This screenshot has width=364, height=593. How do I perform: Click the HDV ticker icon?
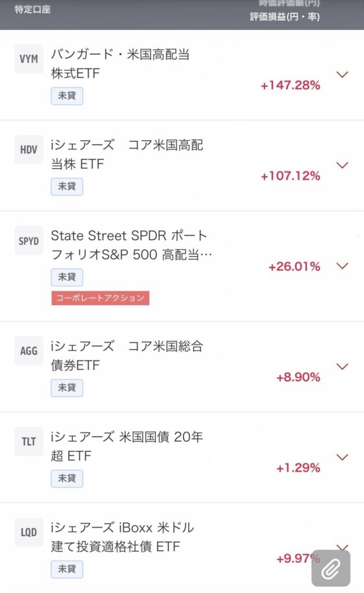click(x=29, y=149)
